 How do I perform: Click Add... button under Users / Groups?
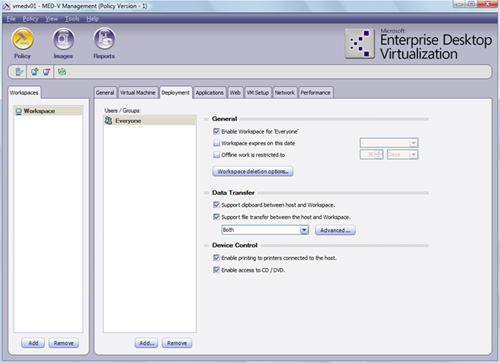click(x=147, y=343)
